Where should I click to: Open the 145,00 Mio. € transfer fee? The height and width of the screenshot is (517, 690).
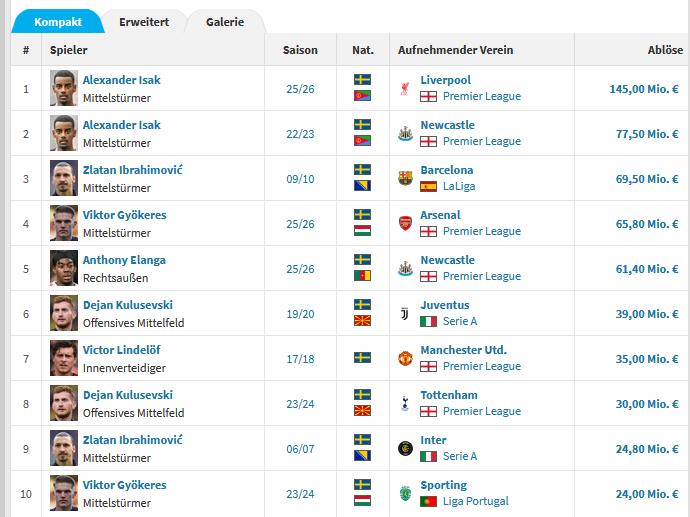pos(643,89)
